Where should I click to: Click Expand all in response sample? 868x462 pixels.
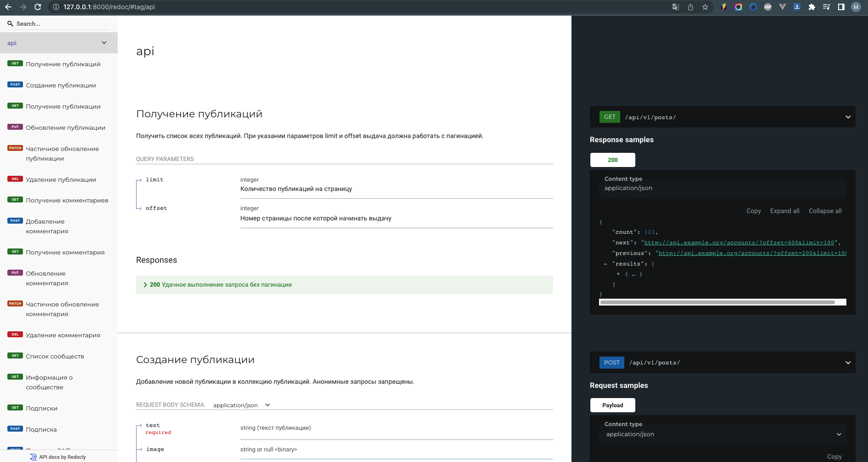784,211
